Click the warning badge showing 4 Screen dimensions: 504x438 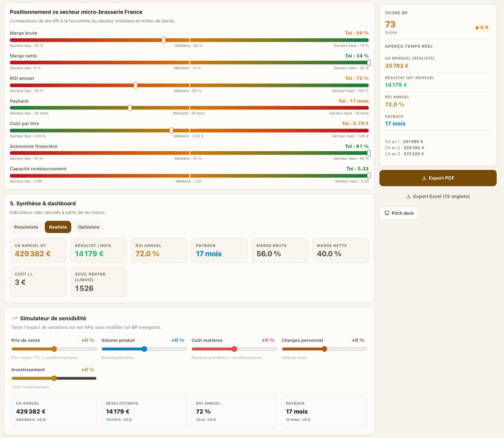482,27
